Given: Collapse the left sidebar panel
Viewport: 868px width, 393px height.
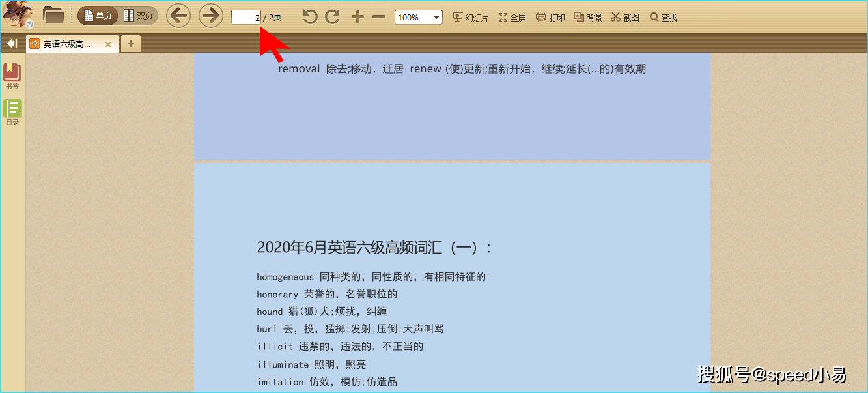Looking at the screenshot, I should pos(12,43).
